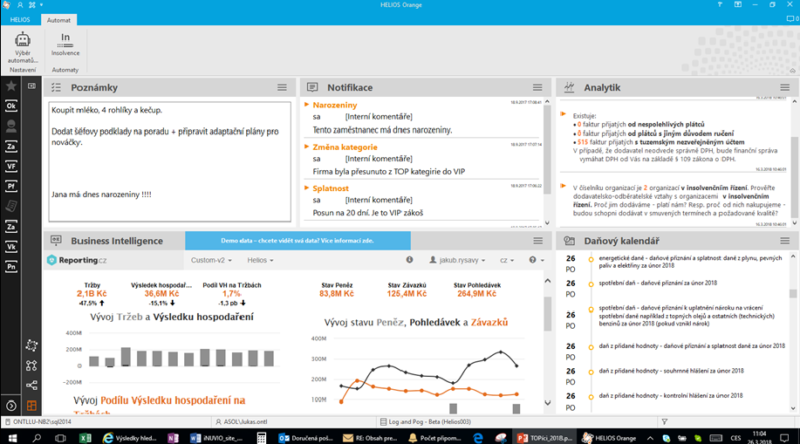
Task: Click the Business Intelligence panel icon
Action: 56,240
